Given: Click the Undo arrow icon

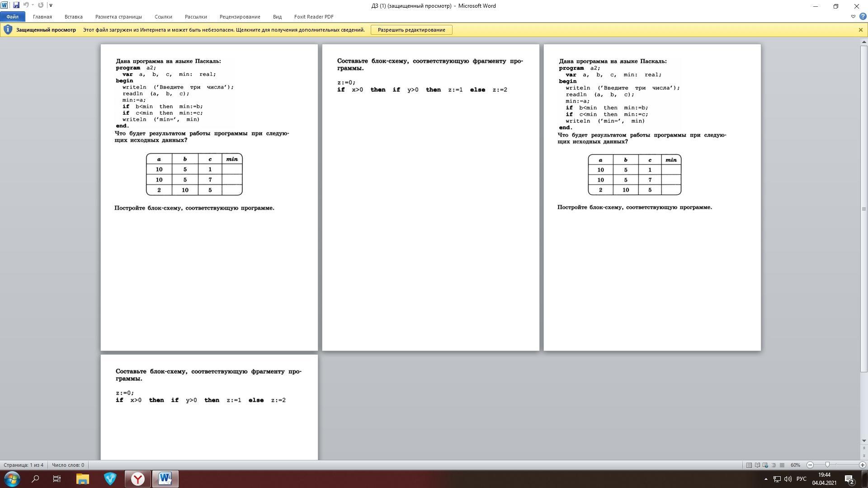Looking at the screenshot, I should pos(26,5).
